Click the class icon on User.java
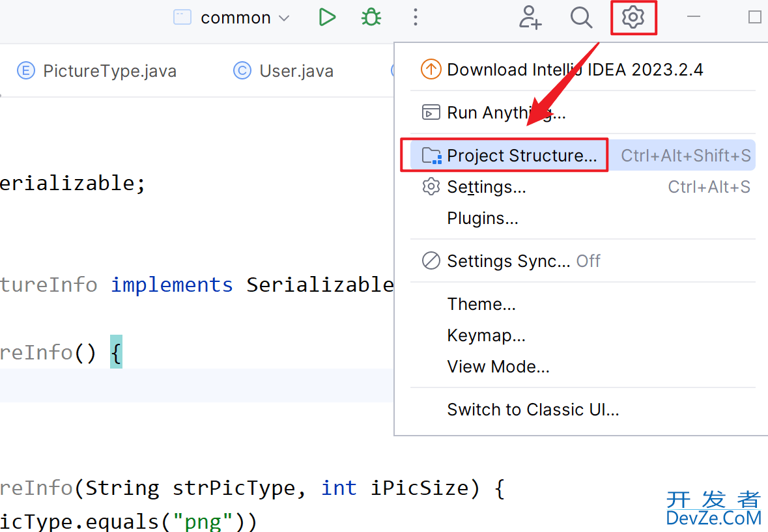 coord(242,71)
